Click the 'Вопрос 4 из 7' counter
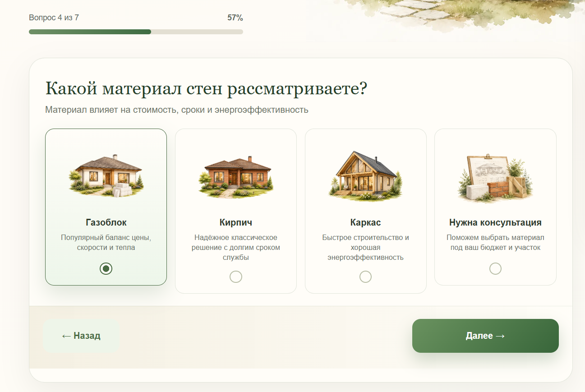The width and height of the screenshot is (585, 392). click(x=54, y=18)
